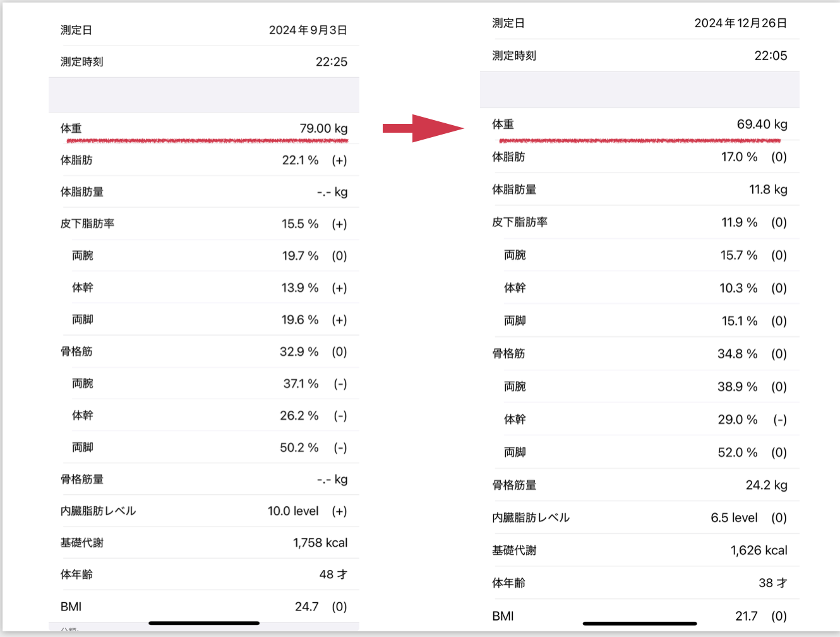The image size is (840, 637).
Task: Select the 79.00 kg weight row
Action: coord(204,128)
